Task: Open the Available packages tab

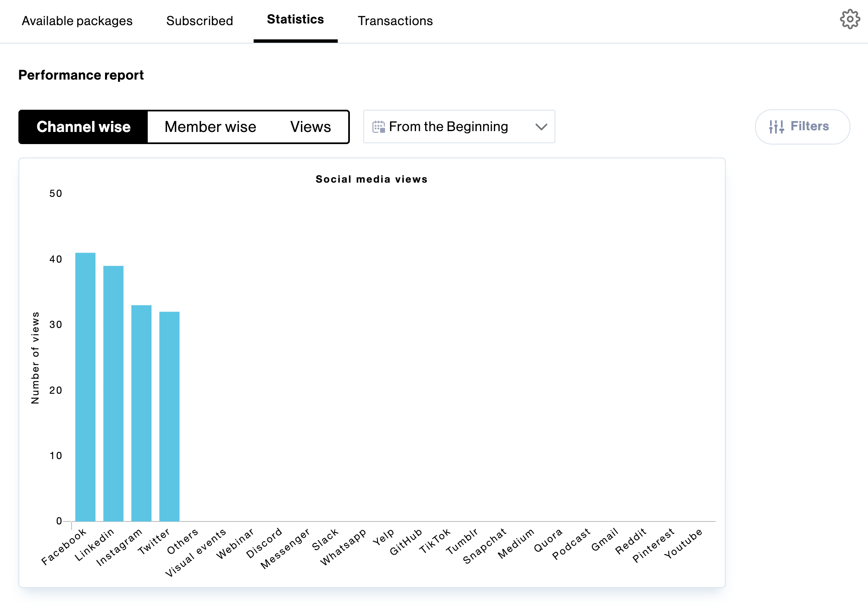Action: [x=77, y=21]
